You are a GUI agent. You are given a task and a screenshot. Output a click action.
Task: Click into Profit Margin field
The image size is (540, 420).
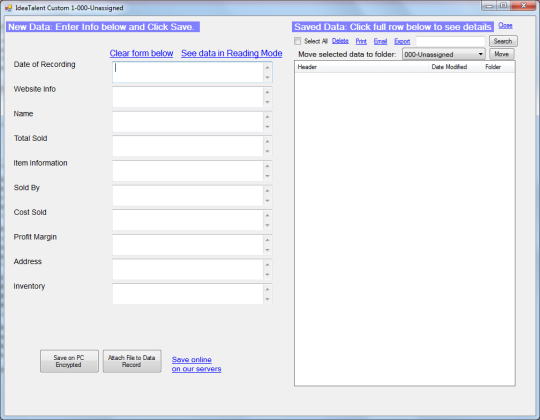tap(188, 245)
